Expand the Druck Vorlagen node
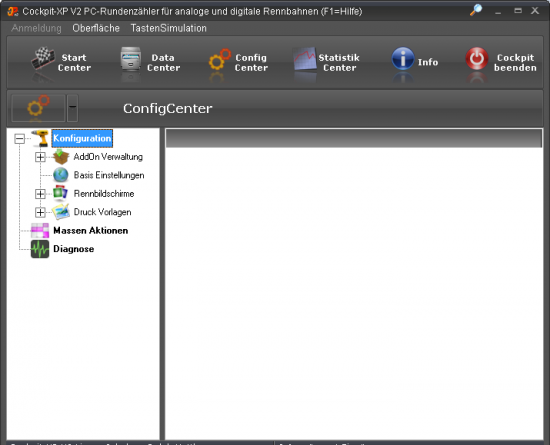Image resolution: width=550 pixels, height=445 pixels. tap(40, 212)
